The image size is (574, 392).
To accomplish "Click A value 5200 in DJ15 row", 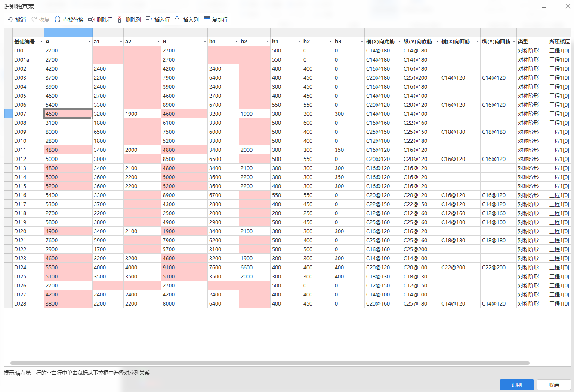I will pyautogui.click(x=68, y=186).
